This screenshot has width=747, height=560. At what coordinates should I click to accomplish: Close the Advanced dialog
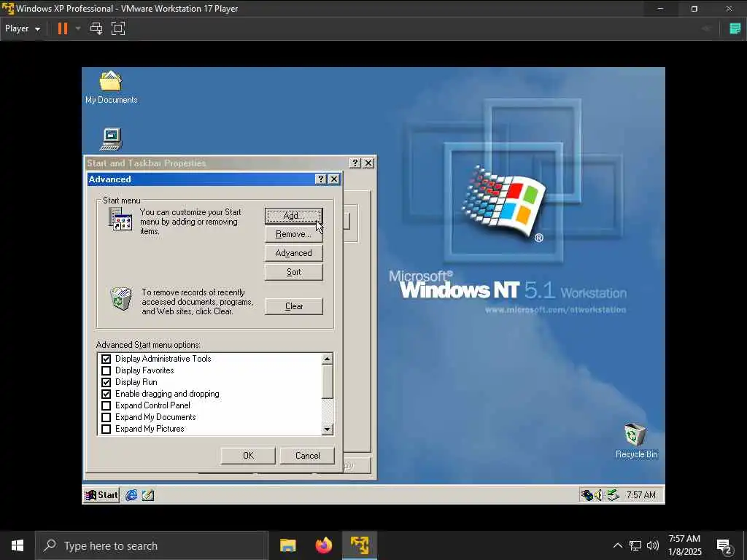pos(334,179)
